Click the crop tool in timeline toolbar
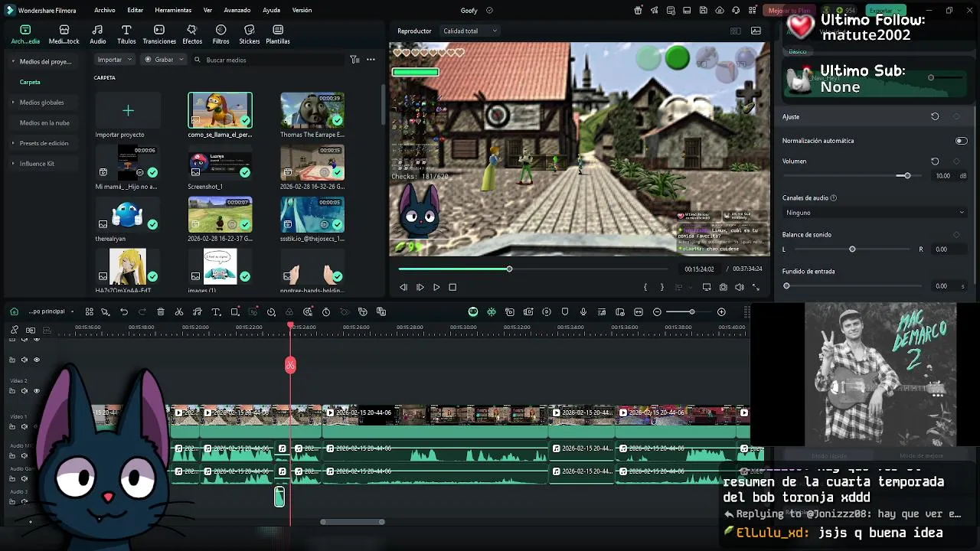The image size is (980, 551). [234, 311]
